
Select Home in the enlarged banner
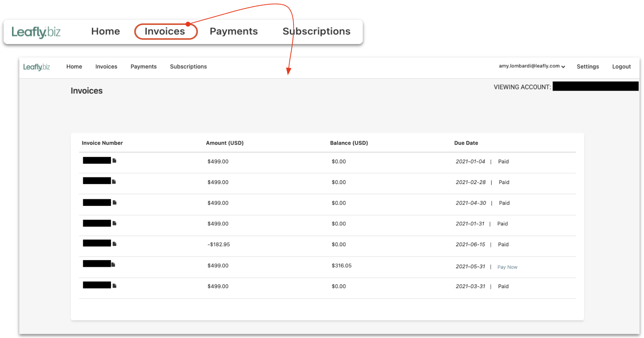pos(106,31)
